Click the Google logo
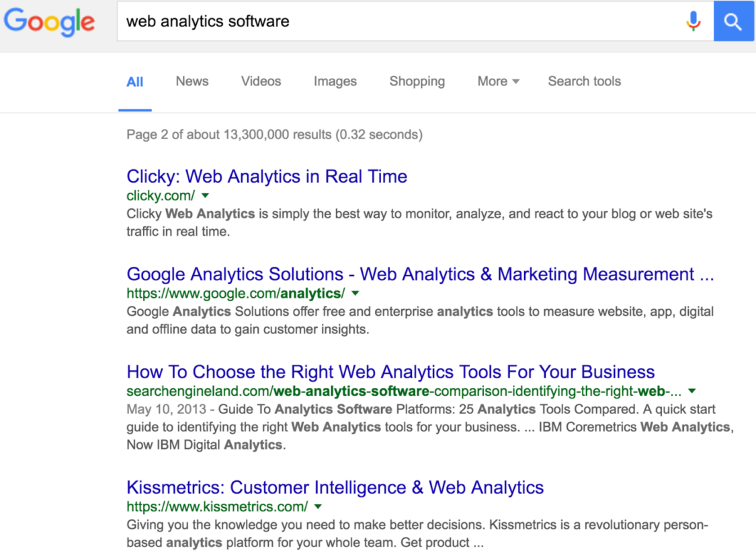The width and height of the screenshot is (756, 551). pyautogui.click(x=49, y=22)
